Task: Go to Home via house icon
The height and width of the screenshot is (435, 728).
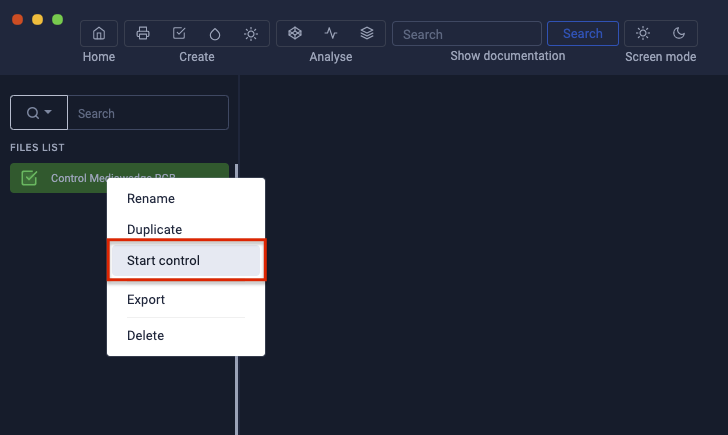Action: [98, 33]
